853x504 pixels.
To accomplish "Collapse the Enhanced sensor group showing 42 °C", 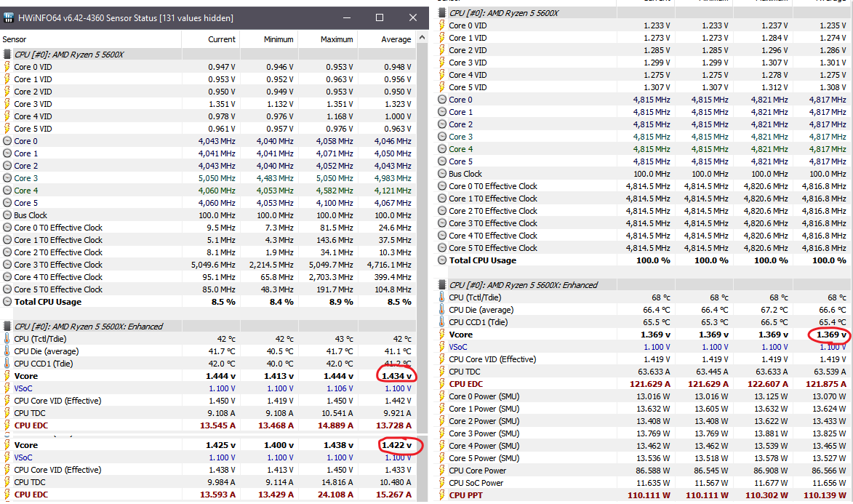I will click(7, 327).
